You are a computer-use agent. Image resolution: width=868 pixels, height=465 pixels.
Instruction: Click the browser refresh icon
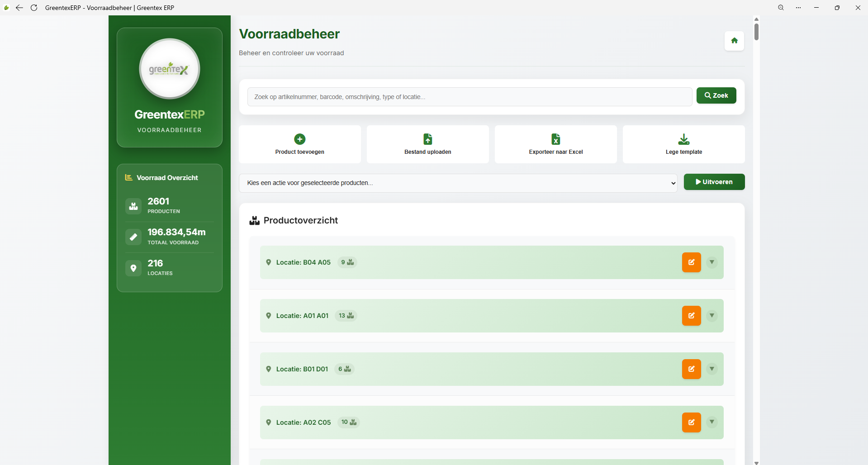click(x=34, y=8)
